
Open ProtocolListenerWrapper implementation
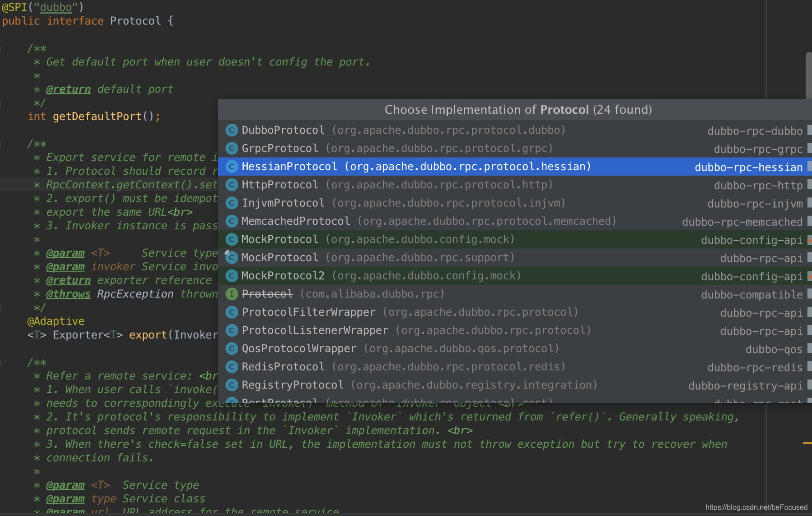(x=515, y=330)
